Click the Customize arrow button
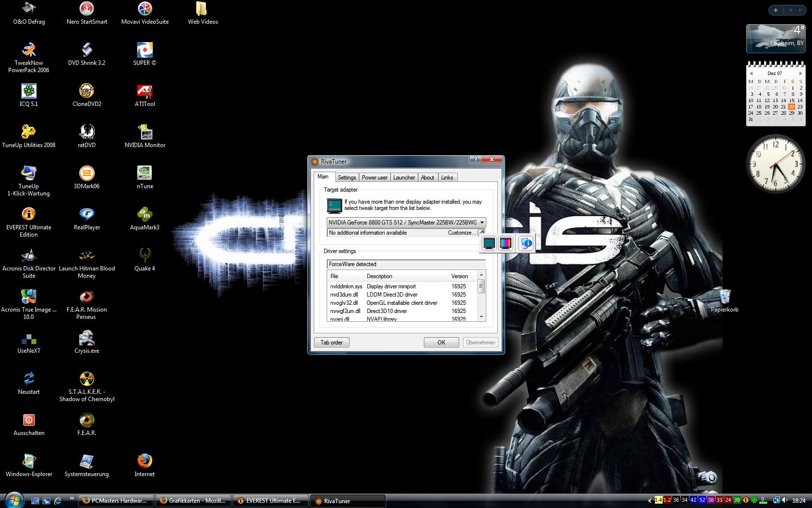Viewport: 812px width, 508px height. click(x=481, y=233)
